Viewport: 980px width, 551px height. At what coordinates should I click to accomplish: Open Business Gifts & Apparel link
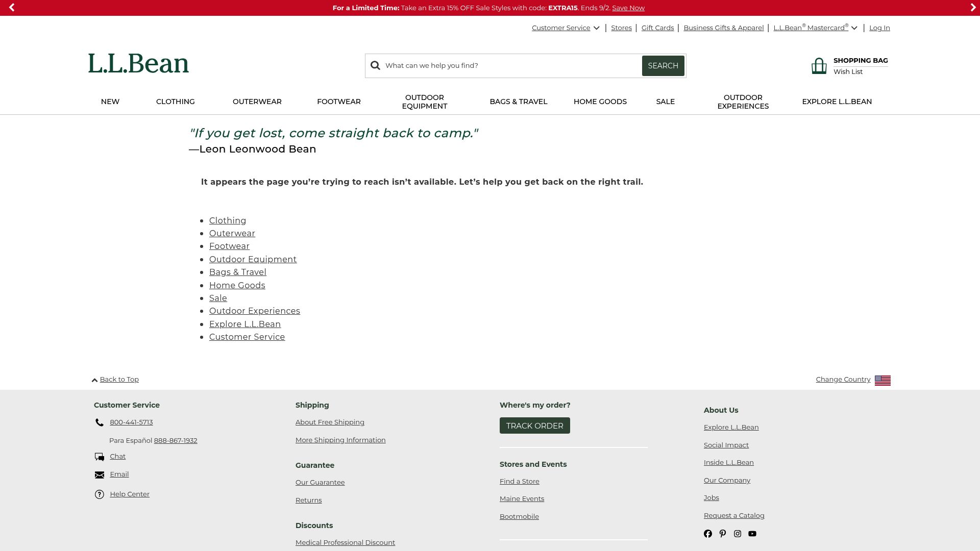pyautogui.click(x=724, y=28)
